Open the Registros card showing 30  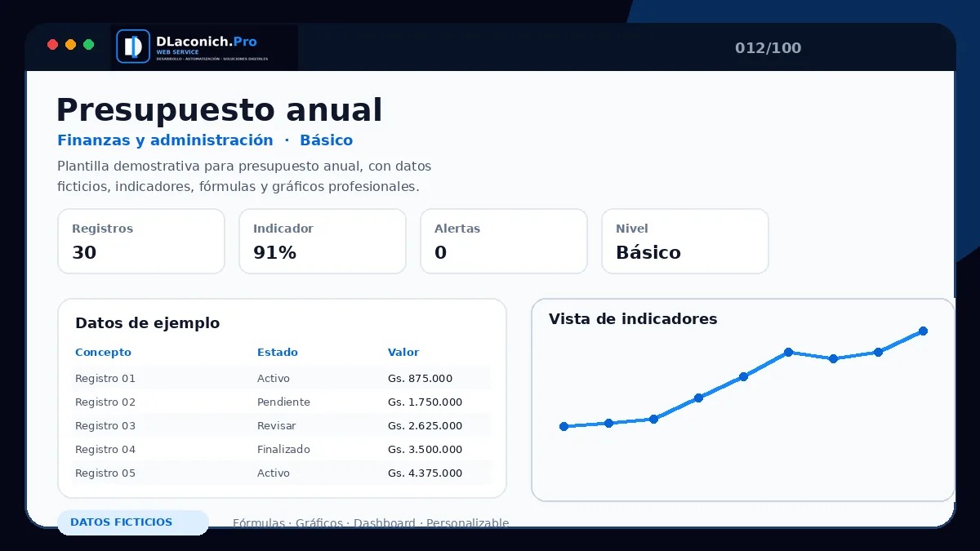tap(141, 242)
